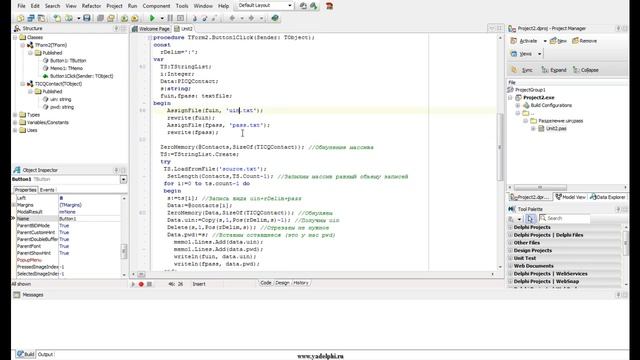Image resolution: width=640 pixels, height=360 pixels.
Task: Click the green Run button in toolbar
Action: pos(152,18)
